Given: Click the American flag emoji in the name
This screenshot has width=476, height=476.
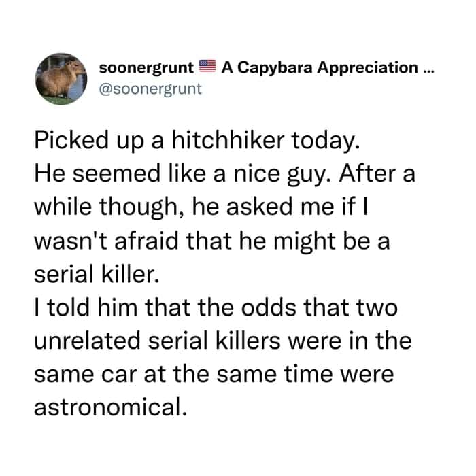Looking at the screenshot, I should point(207,67).
